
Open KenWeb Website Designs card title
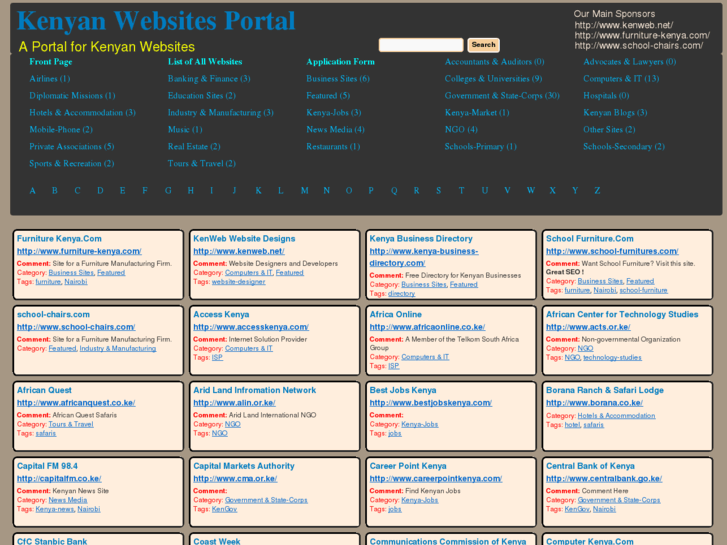point(244,238)
